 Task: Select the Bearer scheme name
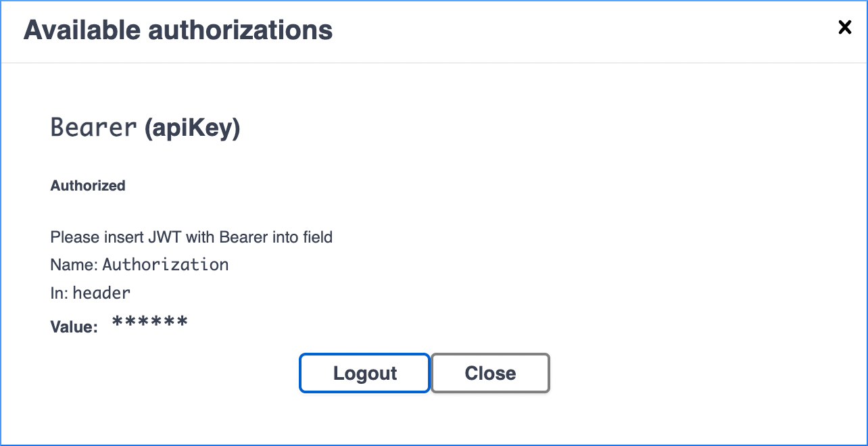coord(94,128)
